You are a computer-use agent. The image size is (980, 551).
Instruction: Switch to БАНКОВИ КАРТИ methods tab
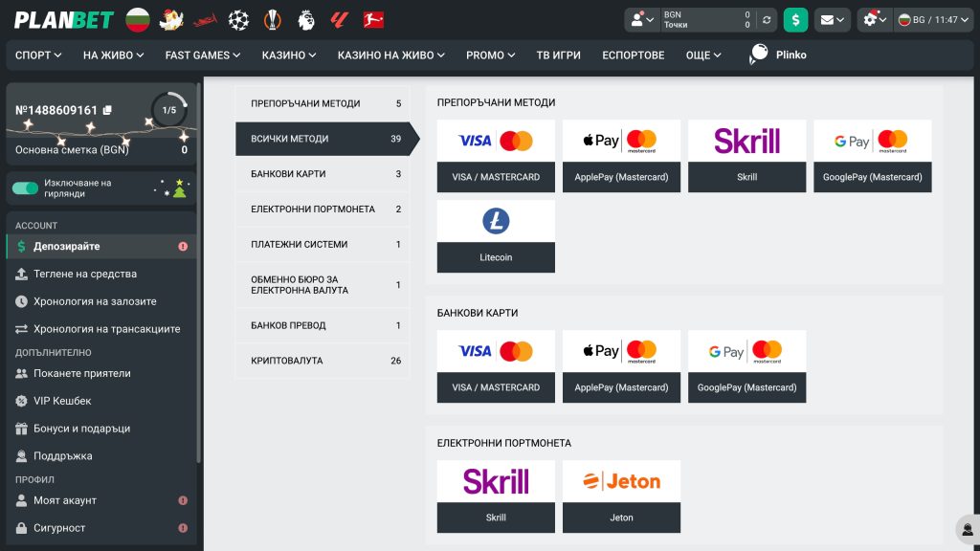pos(322,174)
